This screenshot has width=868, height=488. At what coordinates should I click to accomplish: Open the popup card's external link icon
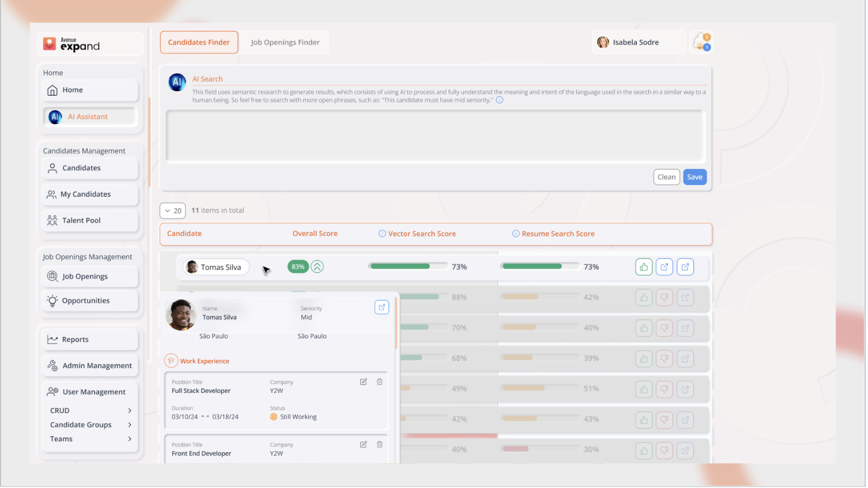[x=382, y=307]
